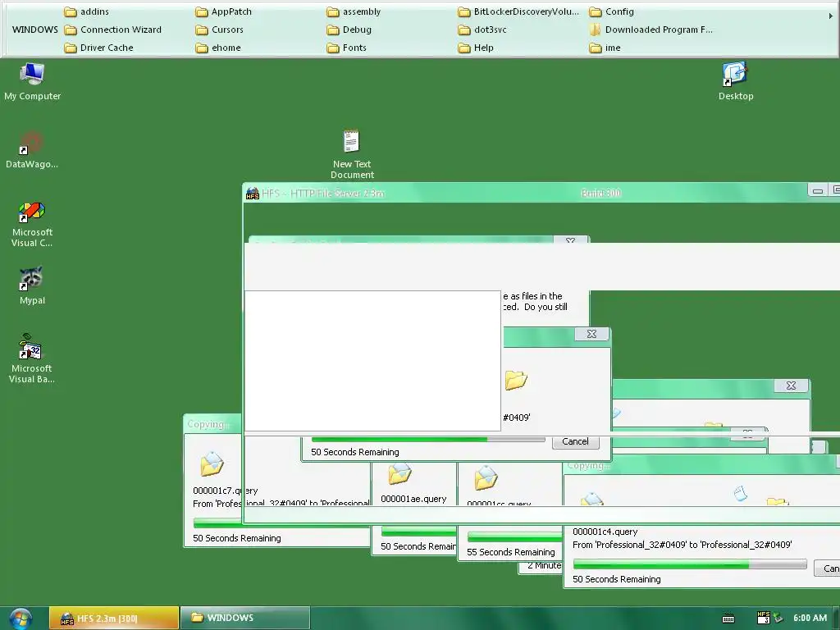Open the Driver Cache folder
This screenshot has width=840, height=630.
99,48
